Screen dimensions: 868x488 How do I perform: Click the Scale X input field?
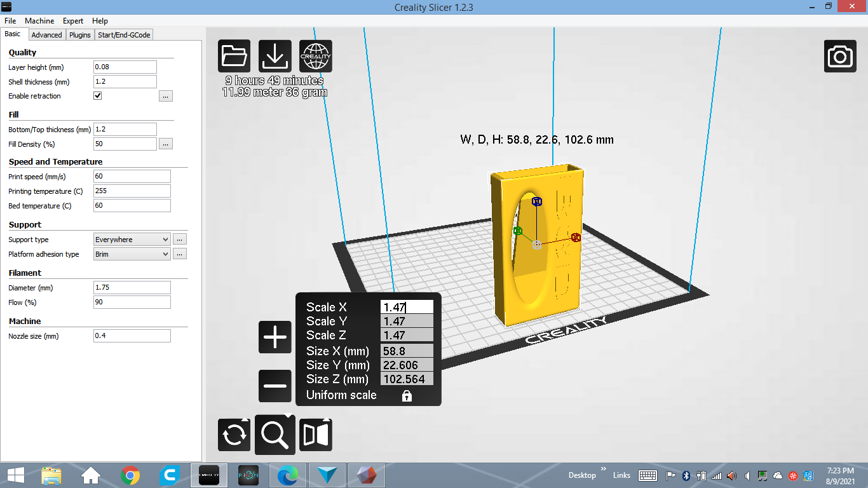pyautogui.click(x=407, y=307)
